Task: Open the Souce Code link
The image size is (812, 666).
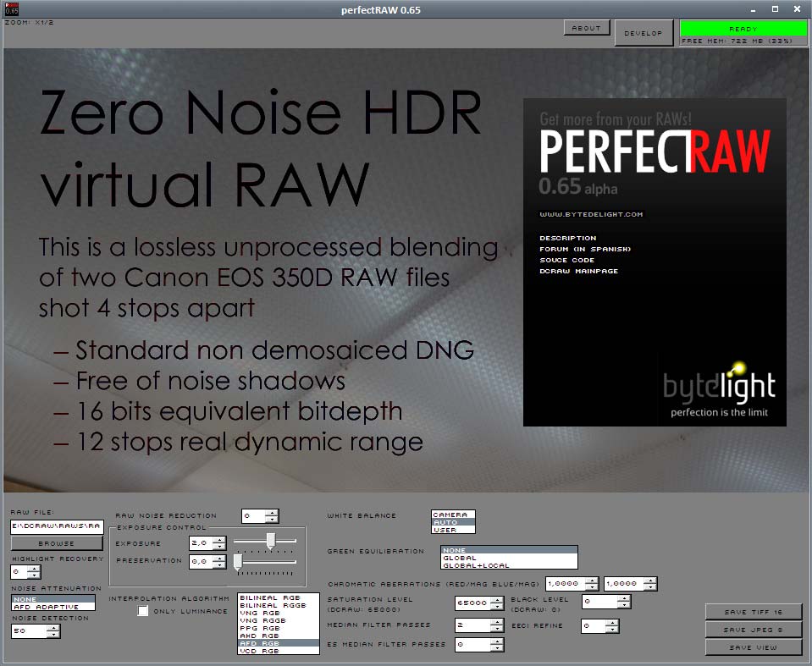Action: (567, 261)
